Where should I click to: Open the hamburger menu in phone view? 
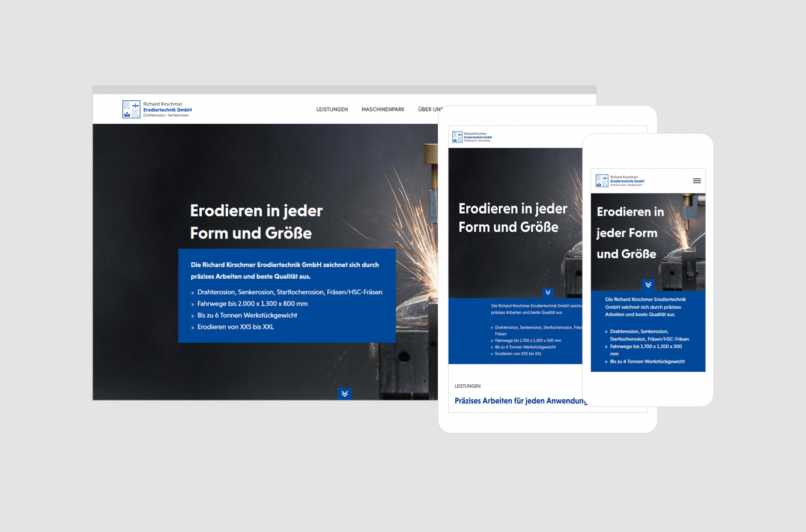[697, 181]
